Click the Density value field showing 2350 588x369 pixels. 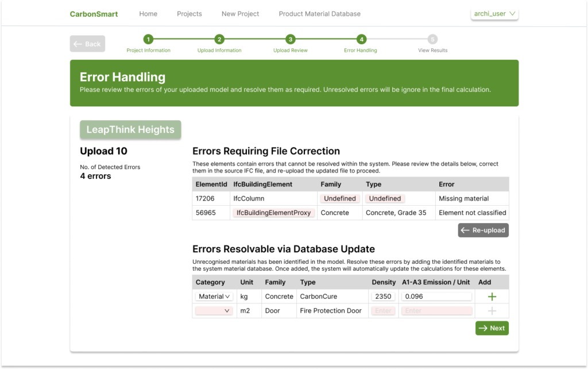point(383,296)
